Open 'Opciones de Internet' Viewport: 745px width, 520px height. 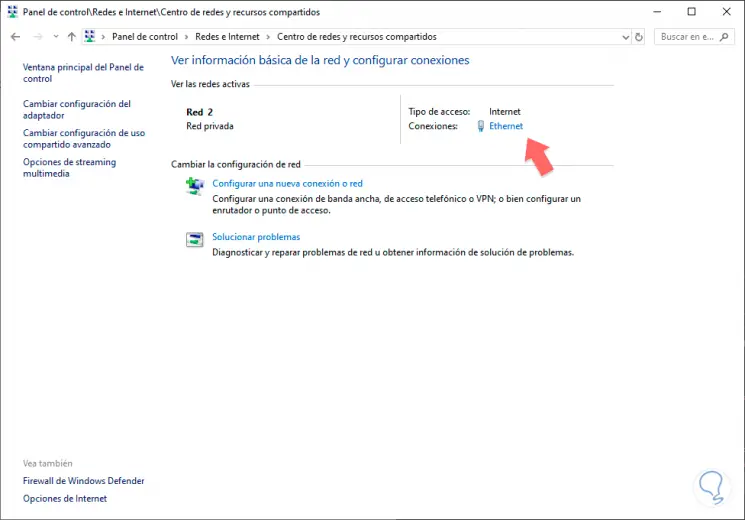[65, 498]
